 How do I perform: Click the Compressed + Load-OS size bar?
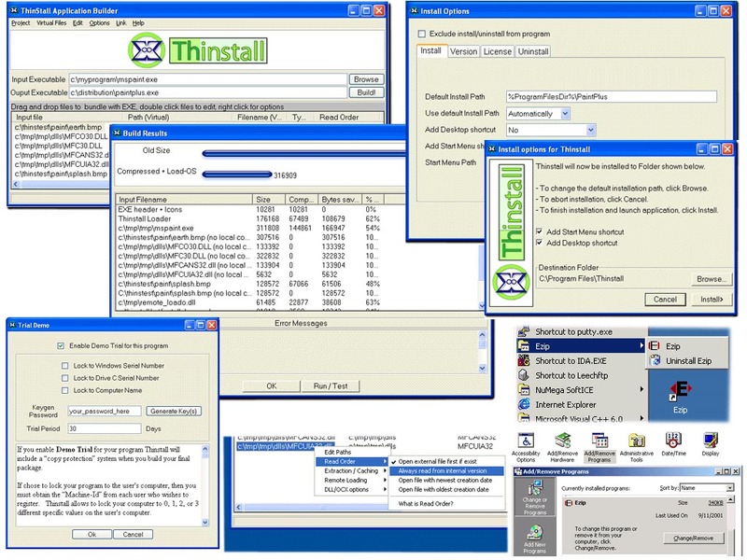click(x=237, y=175)
